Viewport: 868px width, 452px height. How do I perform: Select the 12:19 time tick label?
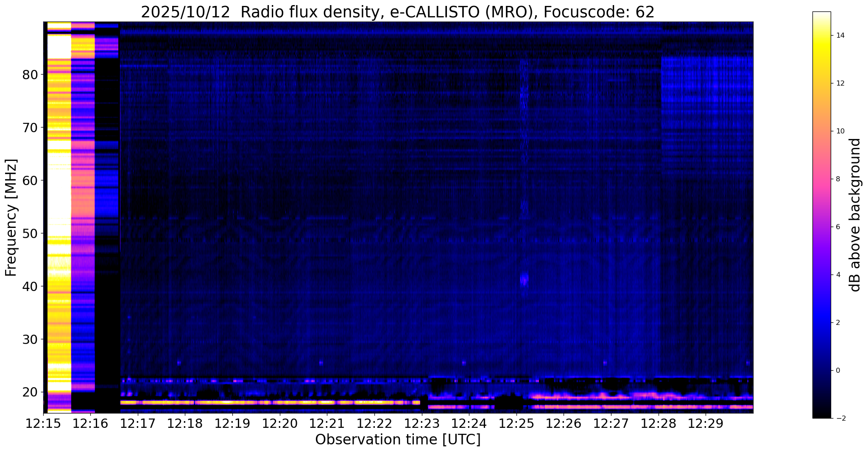click(232, 423)
